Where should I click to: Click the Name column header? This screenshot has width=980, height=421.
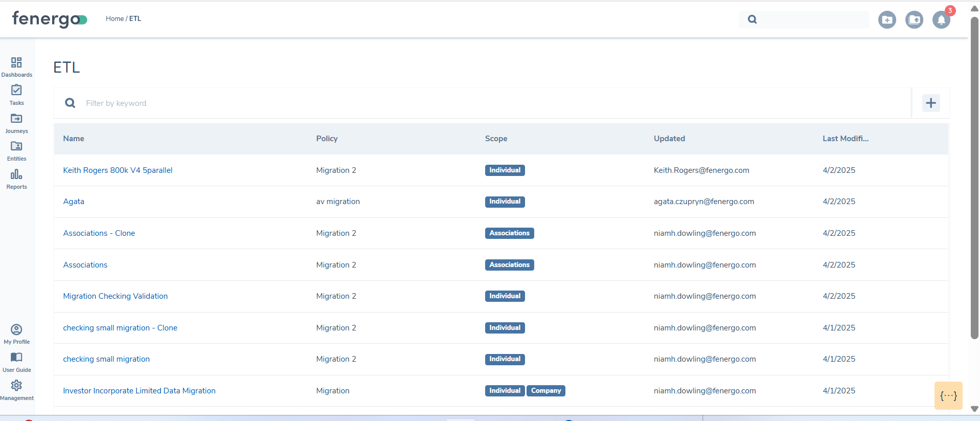click(74, 139)
